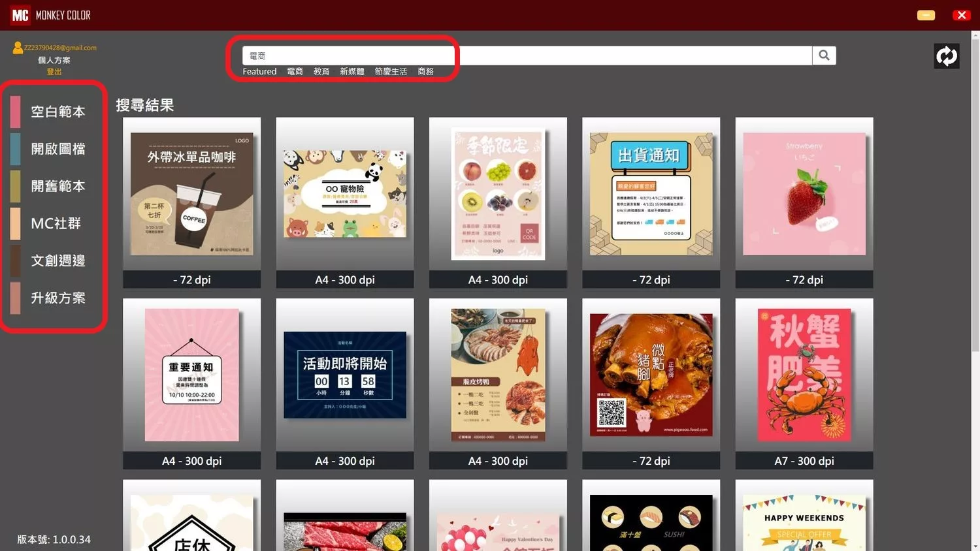This screenshot has width=980, height=551.
Task: Click the 登出 logout link
Action: [54, 72]
